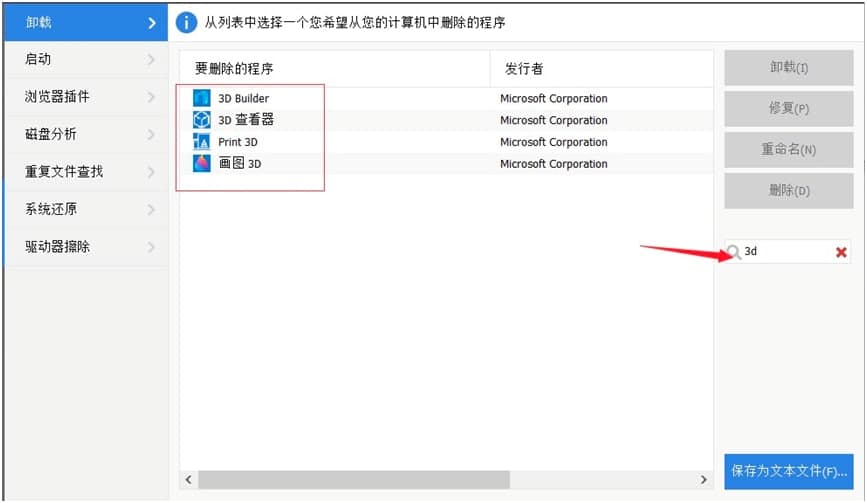Sort by 发行者 column header

point(602,69)
